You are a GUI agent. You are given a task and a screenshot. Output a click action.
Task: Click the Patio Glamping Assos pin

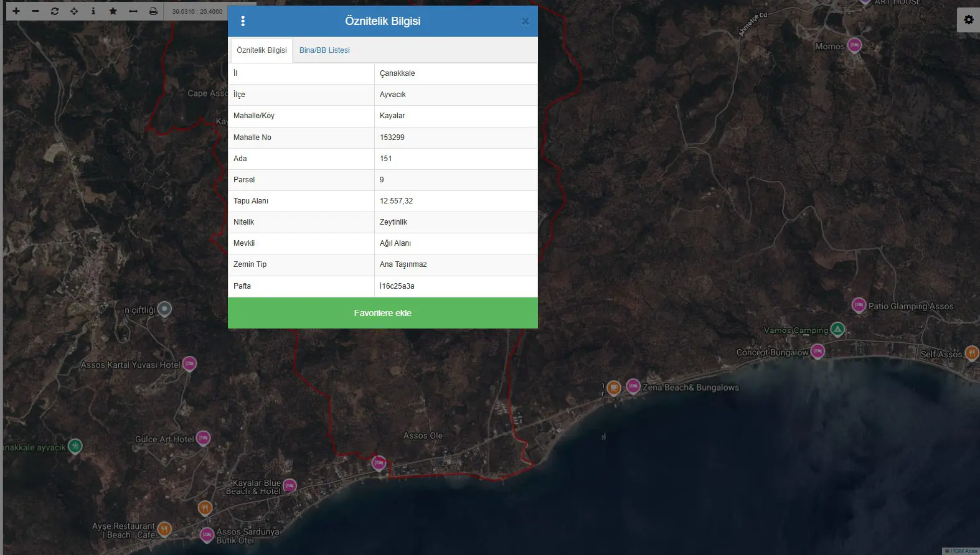coord(859,305)
